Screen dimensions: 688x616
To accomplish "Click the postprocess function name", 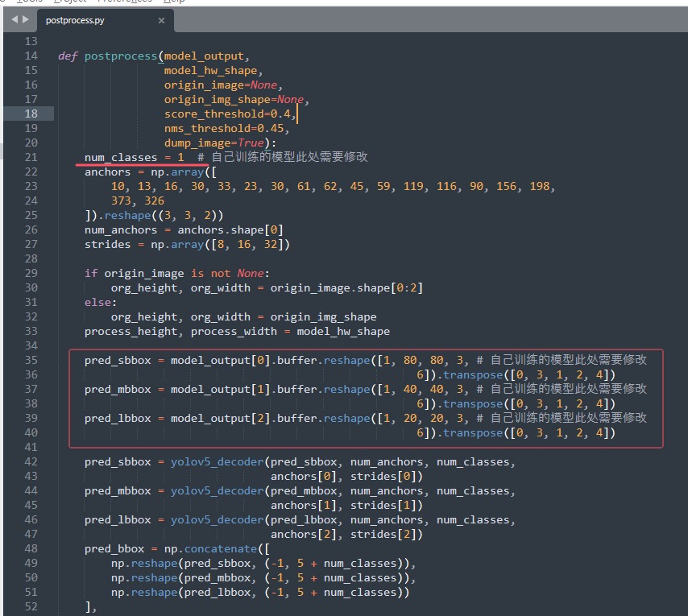I will pos(121,56).
